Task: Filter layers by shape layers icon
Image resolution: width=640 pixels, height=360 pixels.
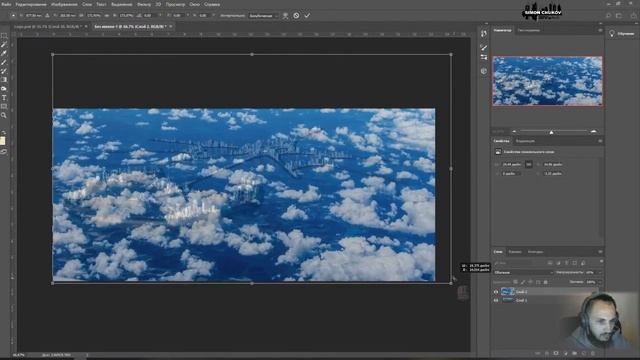Action: tap(575, 263)
